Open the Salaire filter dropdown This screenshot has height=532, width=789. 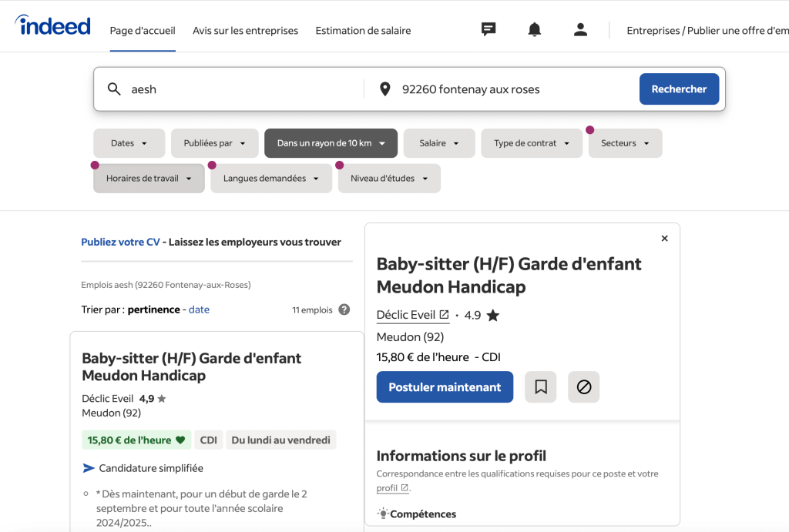pyautogui.click(x=438, y=143)
